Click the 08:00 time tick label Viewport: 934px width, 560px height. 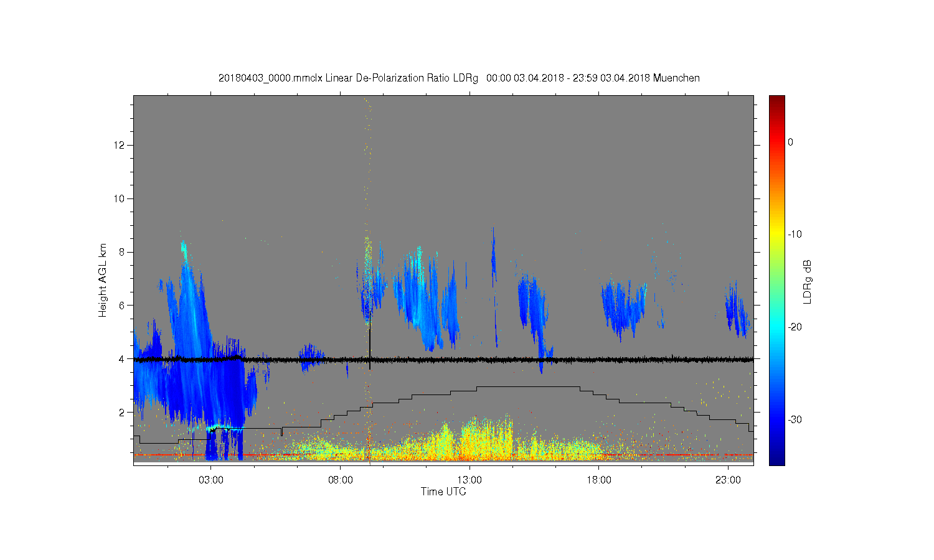(x=340, y=480)
